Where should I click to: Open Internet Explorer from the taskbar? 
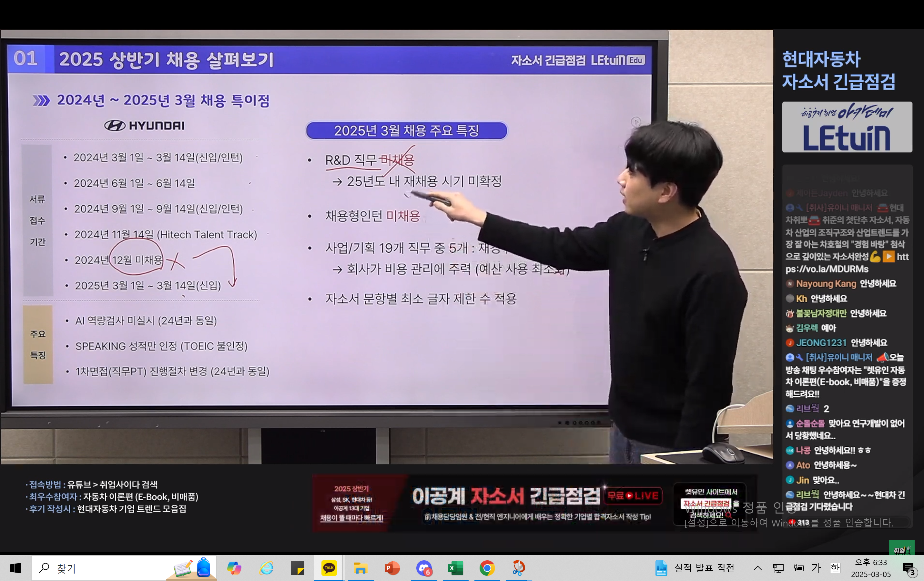(x=266, y=568)
